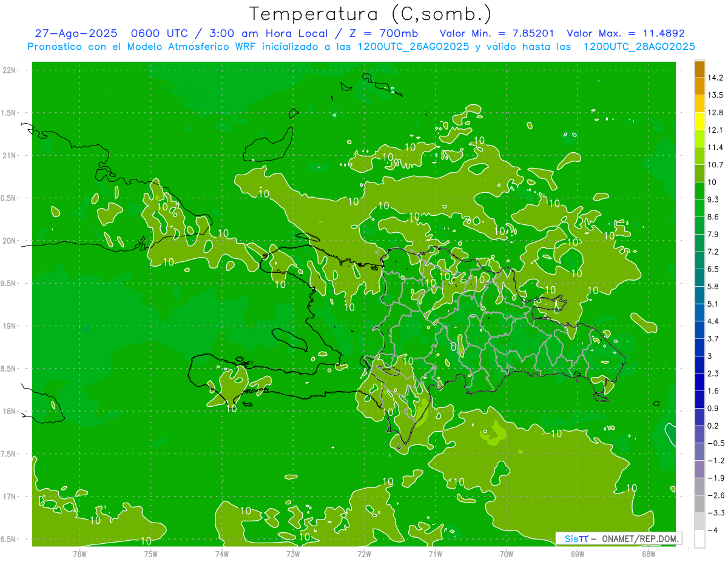
Task: Click the "19N" latitude axis label
Action: 10,326
